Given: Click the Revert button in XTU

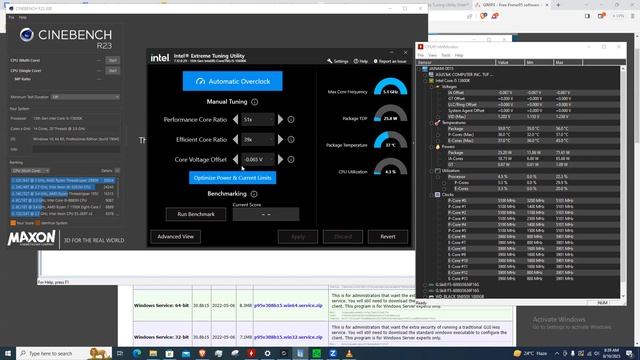Looking at the screenshot, I should click(388, 236).
